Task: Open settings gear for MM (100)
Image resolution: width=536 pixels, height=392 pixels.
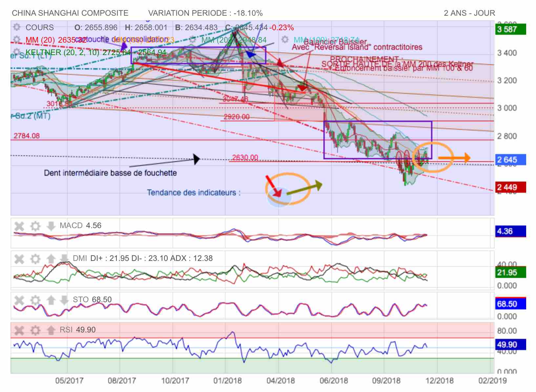Action: [x=285, y=40]
